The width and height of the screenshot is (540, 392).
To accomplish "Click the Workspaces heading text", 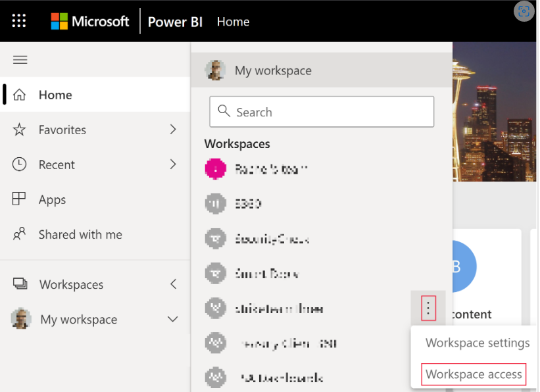I will tap(237, 143).
